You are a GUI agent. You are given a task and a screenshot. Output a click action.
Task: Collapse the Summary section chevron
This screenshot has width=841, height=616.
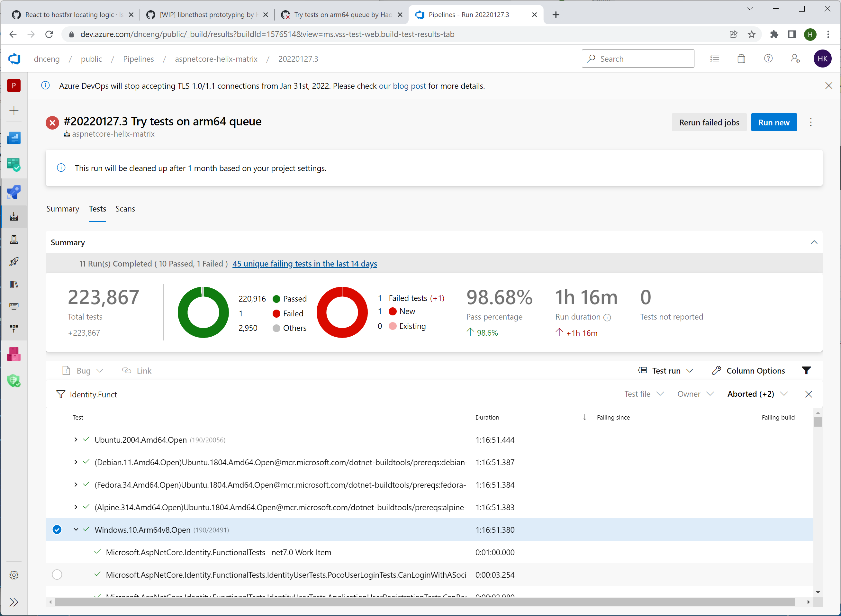pyautogui.click(x=814, y=242)
